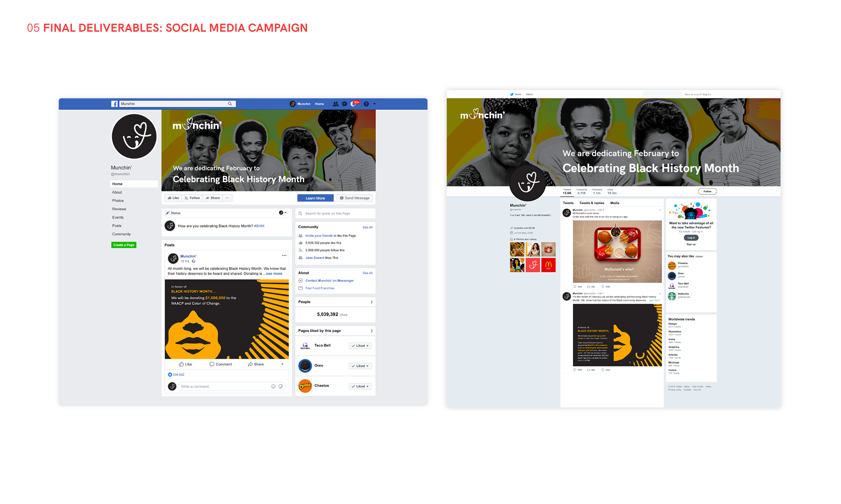This screenshot has width=841, height=504.
Task: Click the Fast Food Franchise link
Action: [x=320, y=288]
